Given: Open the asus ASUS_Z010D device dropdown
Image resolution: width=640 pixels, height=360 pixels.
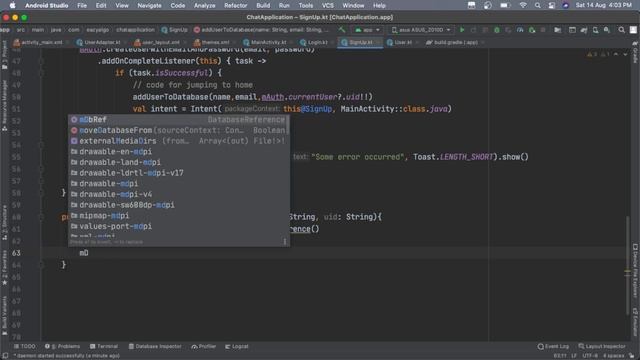Looking at the screenshot, I should (x=421, y=30).
